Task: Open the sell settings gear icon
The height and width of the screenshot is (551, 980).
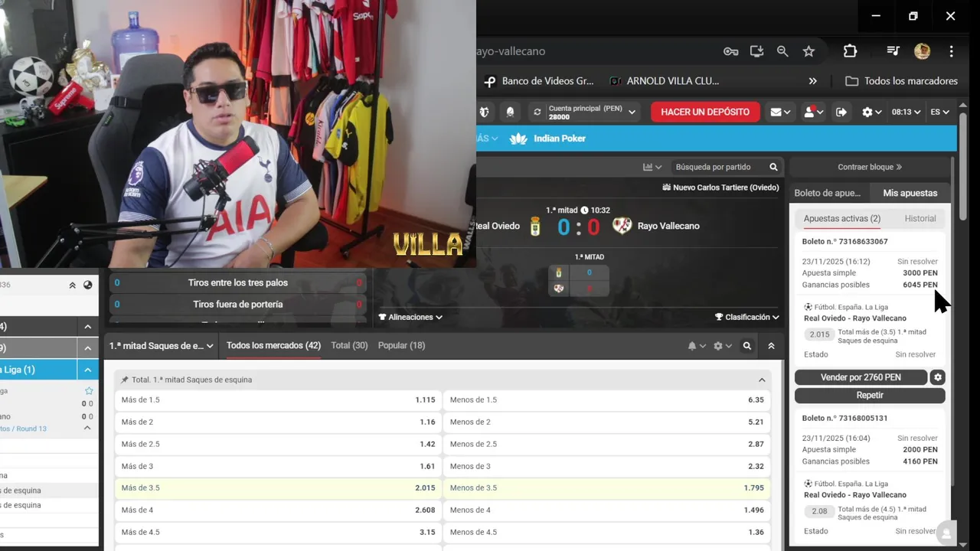Action: point(938,377)
